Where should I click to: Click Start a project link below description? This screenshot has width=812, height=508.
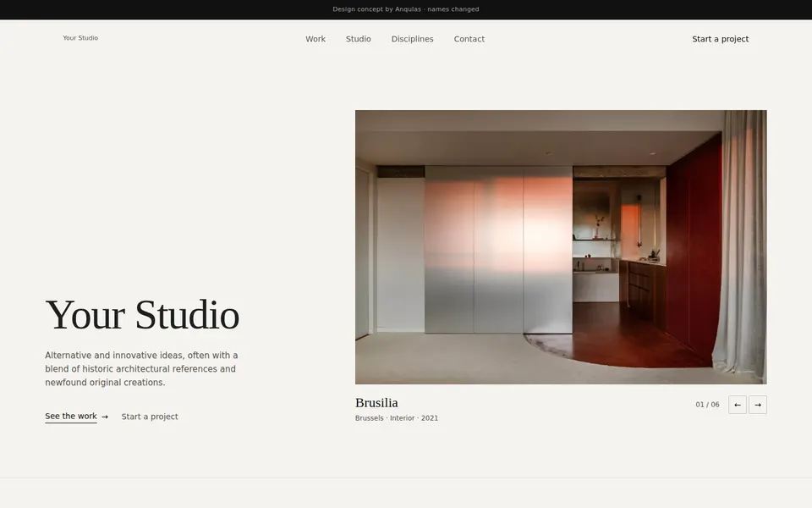tap(150, 417)
